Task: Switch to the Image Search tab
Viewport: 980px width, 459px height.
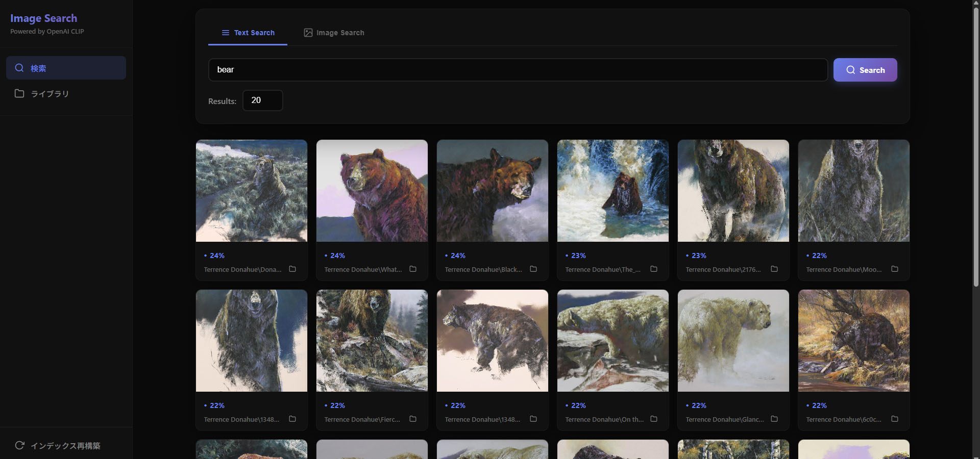Action: pyautogui.click(x=334, y=33)
